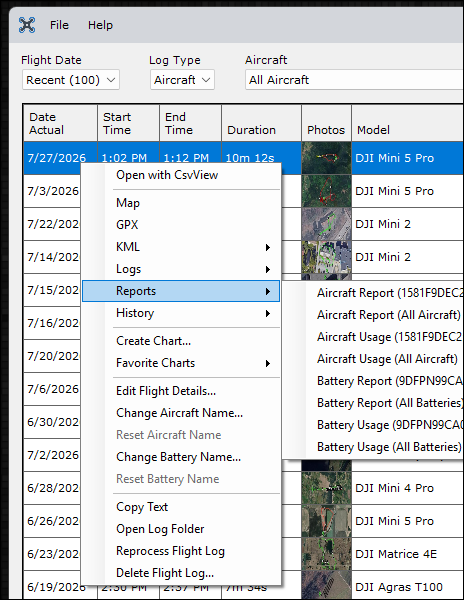Select Open Log Folder
The width and height of the screenshot is (464, 600).
[x=181, y=529]
